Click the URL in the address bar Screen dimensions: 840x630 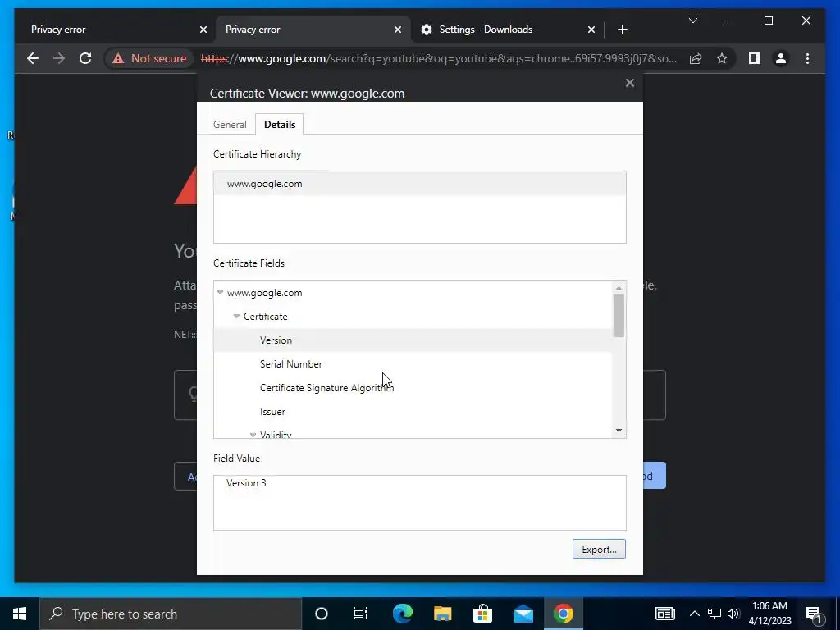tap(438, 58)
